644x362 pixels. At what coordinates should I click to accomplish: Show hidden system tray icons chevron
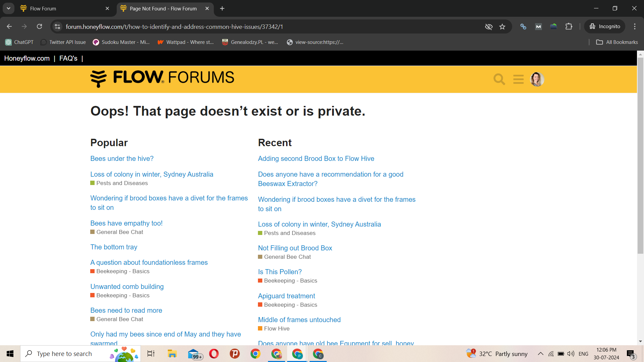point(540,354)
